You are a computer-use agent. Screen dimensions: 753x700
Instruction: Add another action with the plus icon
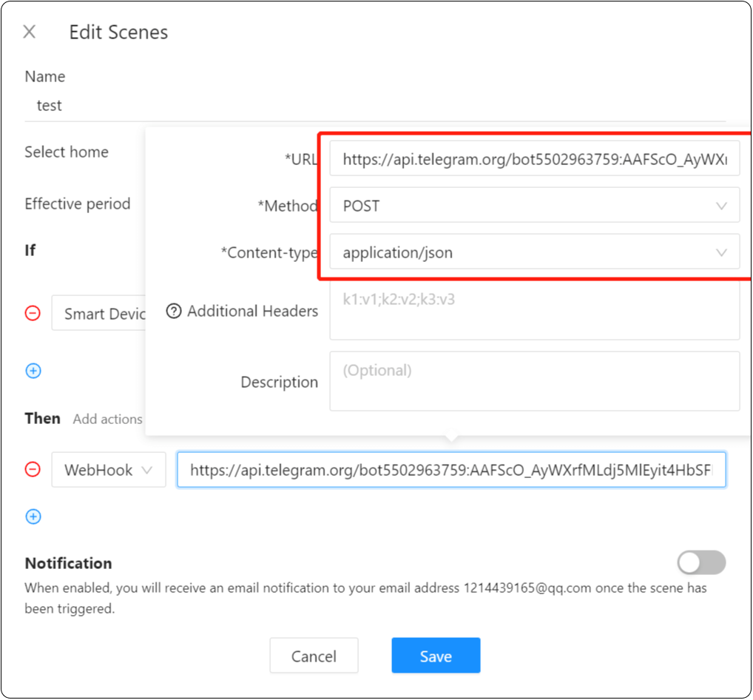point(33,516)
